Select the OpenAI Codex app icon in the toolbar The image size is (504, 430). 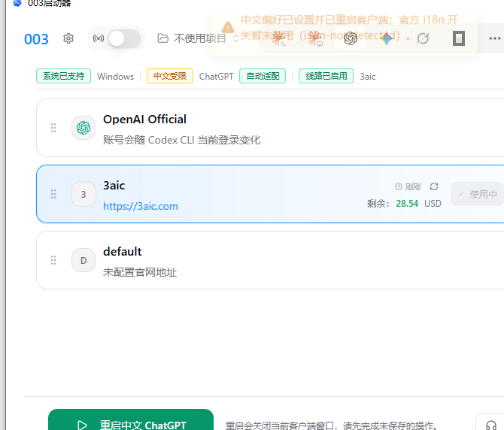[351, 38]
